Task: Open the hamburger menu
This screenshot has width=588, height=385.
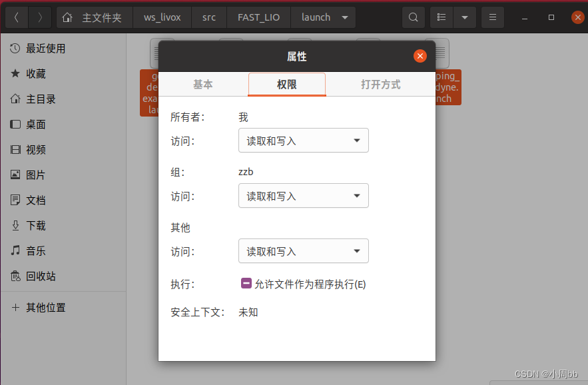Action: point(492,17)
